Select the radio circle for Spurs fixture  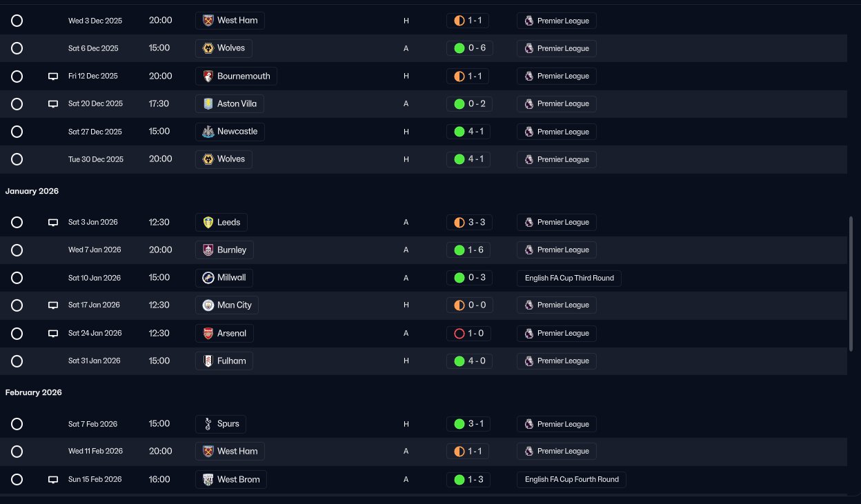pos(17,424)
